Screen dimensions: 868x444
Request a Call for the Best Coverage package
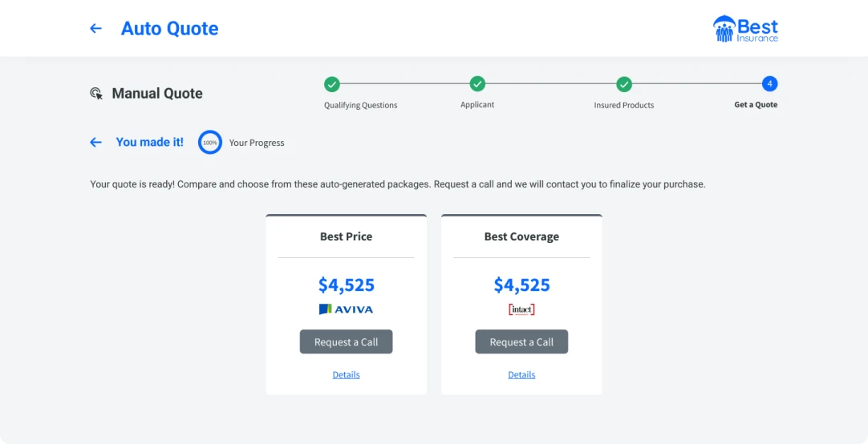[x=521, y=341]
